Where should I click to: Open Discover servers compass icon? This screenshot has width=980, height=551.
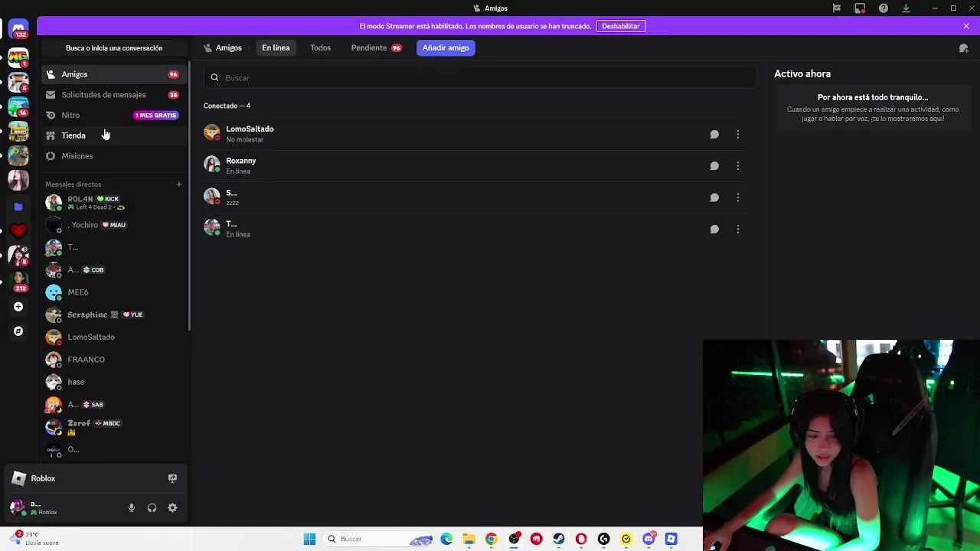(18, 331)
